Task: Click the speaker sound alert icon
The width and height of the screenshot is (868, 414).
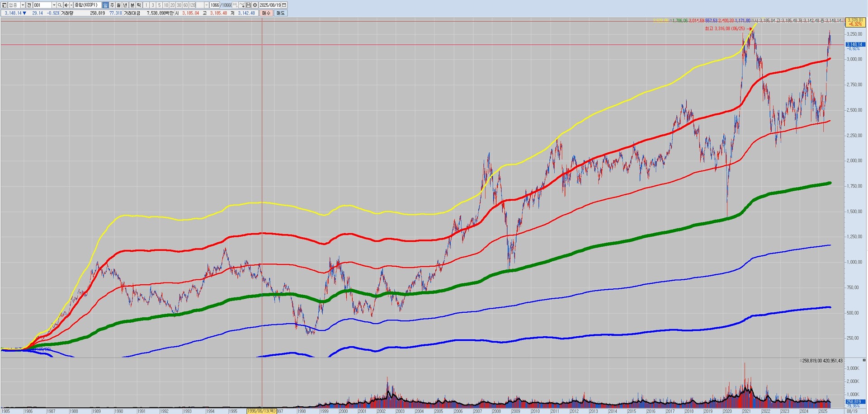Action: [x=66, y=5]
